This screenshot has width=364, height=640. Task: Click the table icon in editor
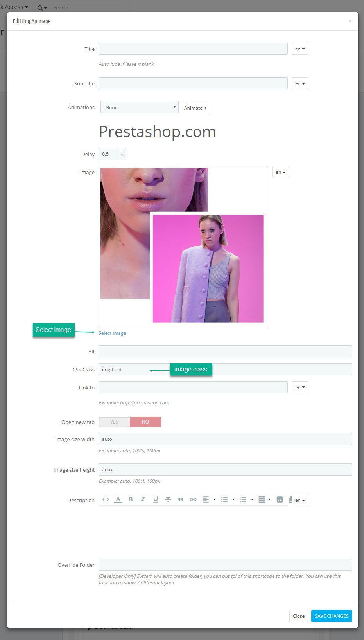point(262,499)
